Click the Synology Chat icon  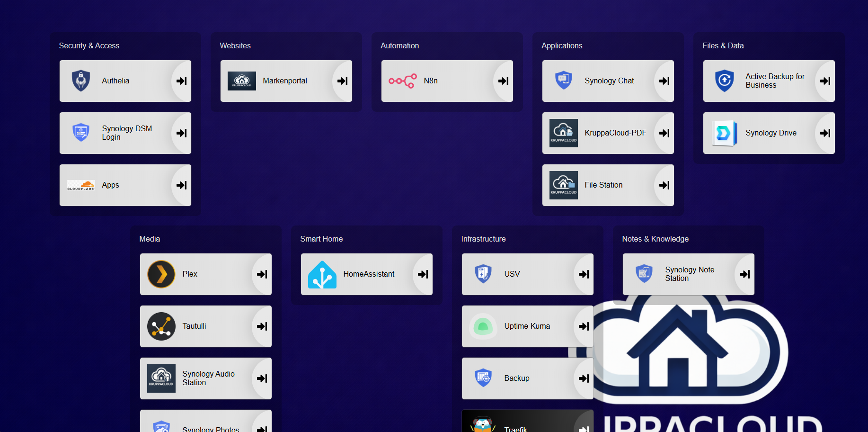pyautogui.click(x=563, y=81)
